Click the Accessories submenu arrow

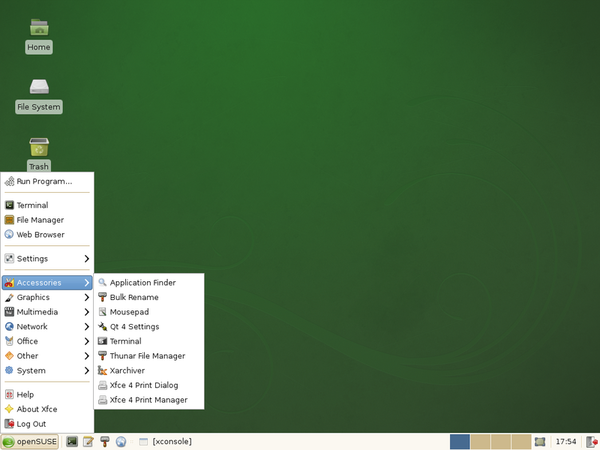coord(87,283)
